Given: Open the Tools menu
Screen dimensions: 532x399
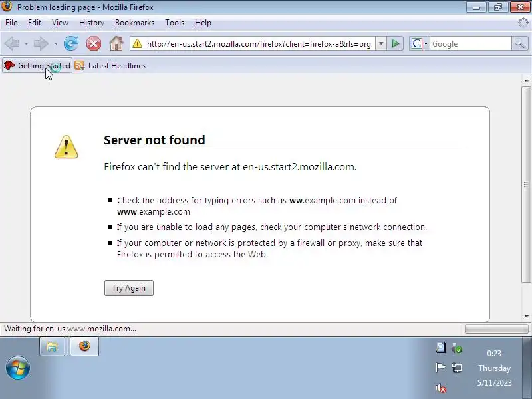Looking at the screenshot, I should (174, 23).
